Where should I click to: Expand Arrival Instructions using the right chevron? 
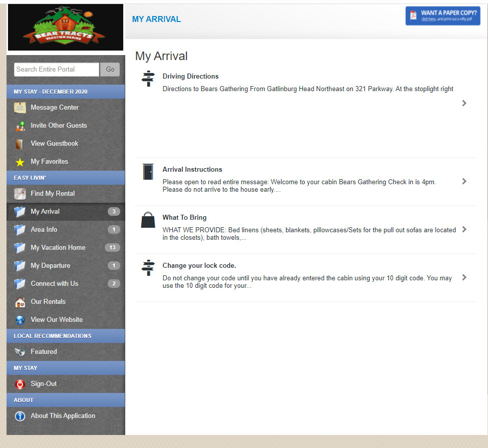pos(464,181)
